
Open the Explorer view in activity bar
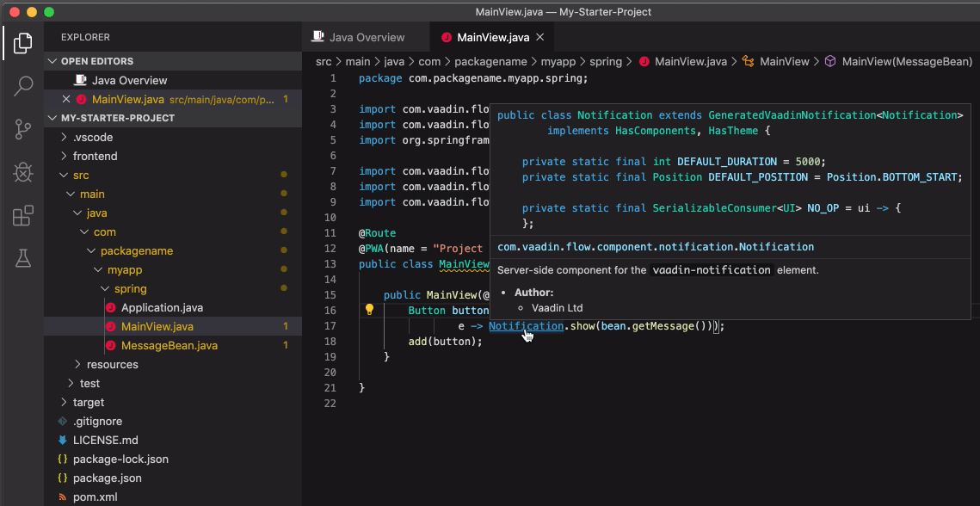tap(23, 42)
